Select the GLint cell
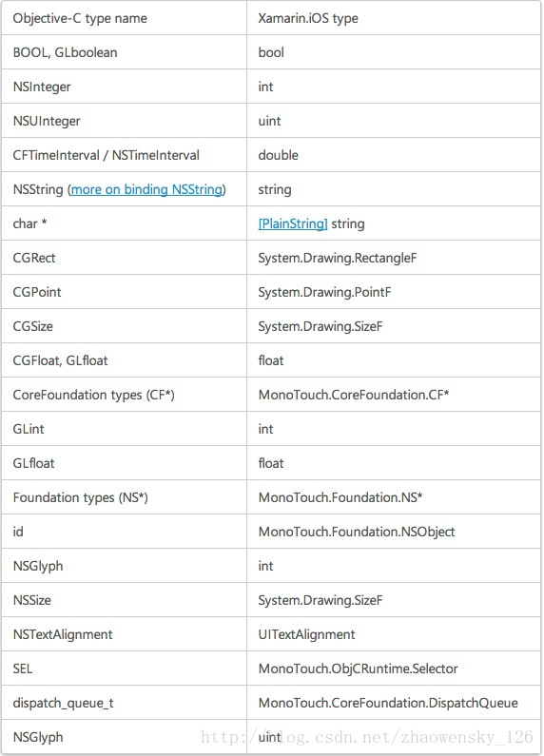Screen dimensions: 544x756 [124, 429]
